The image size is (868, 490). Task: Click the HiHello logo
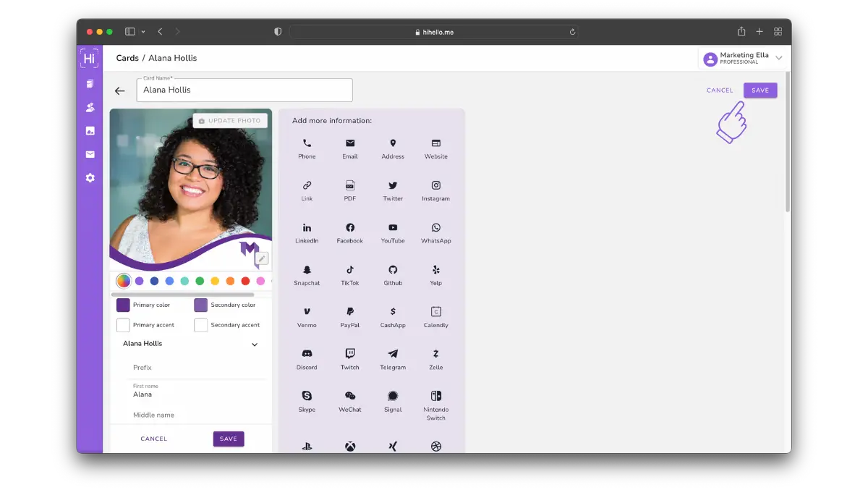(90, 59)
